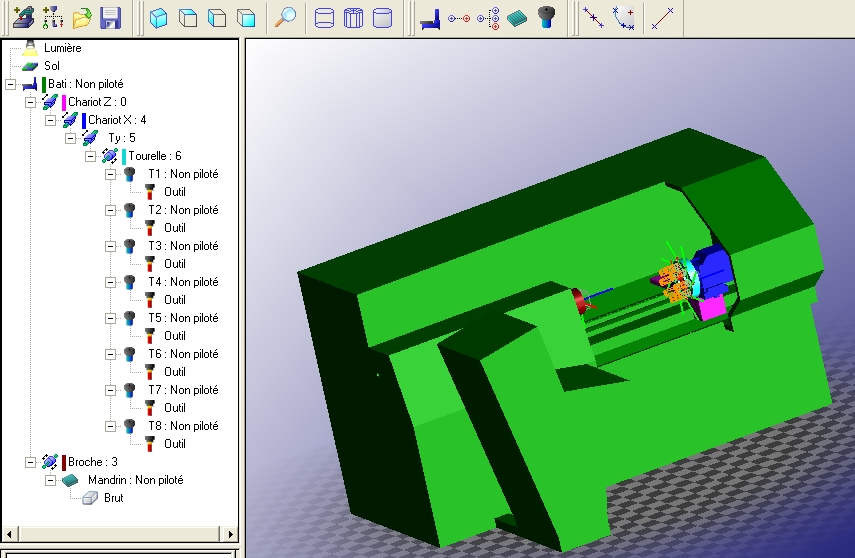Collapse the T4 tool holder node

111,282
